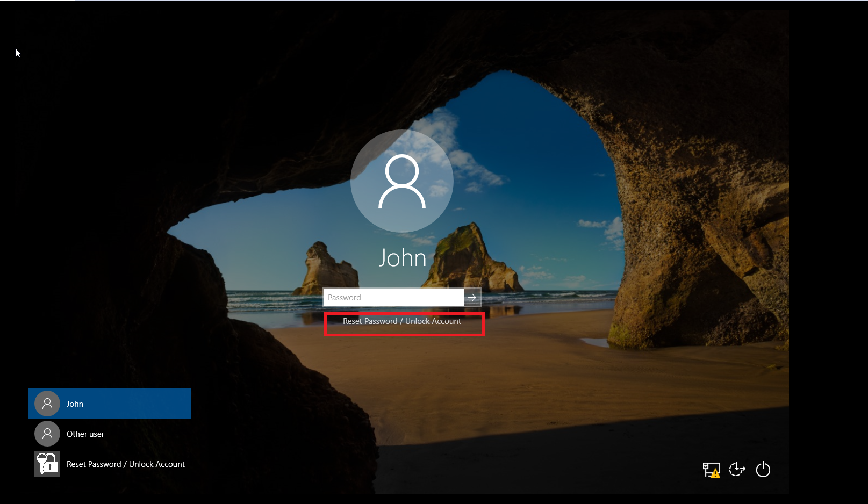Choose Other user from the account list
Screen dimensions: 868x504
tap(85, 434)
